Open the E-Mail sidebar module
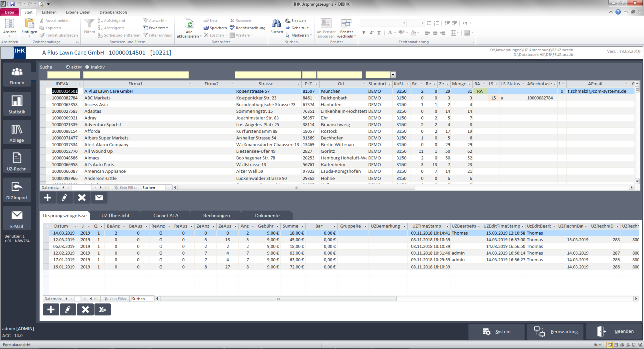This screenshot has width=644, height=349. [17, 219]
